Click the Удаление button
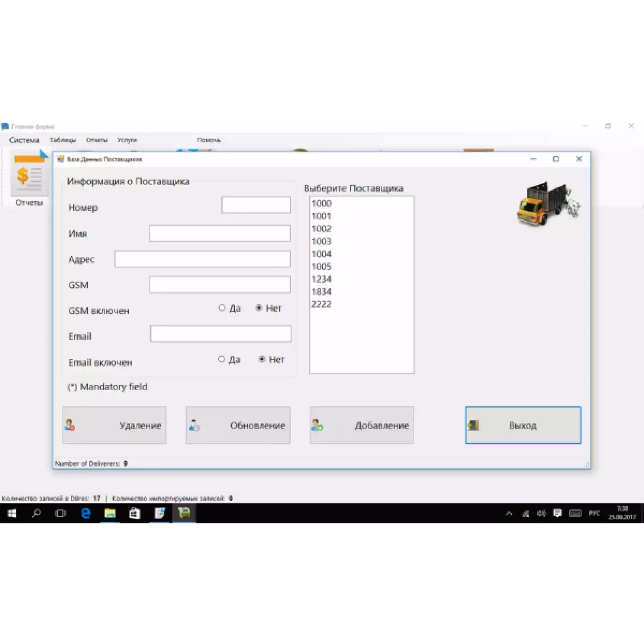Screen dimensions: 644x644 tap(114, 425)
